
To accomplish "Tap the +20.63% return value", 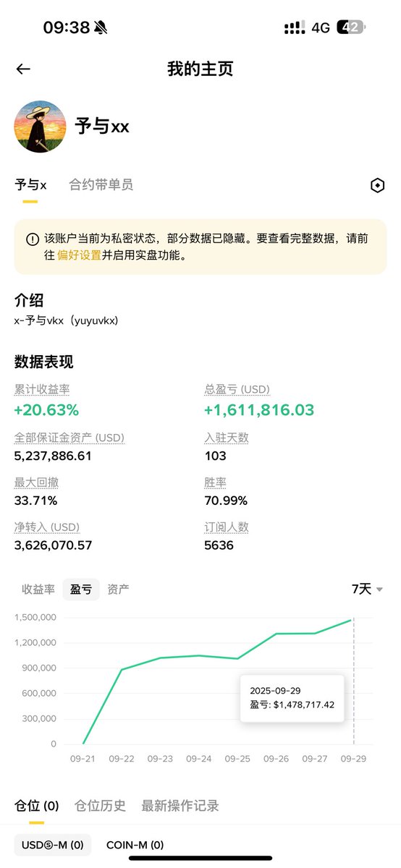I will [46, 410].
